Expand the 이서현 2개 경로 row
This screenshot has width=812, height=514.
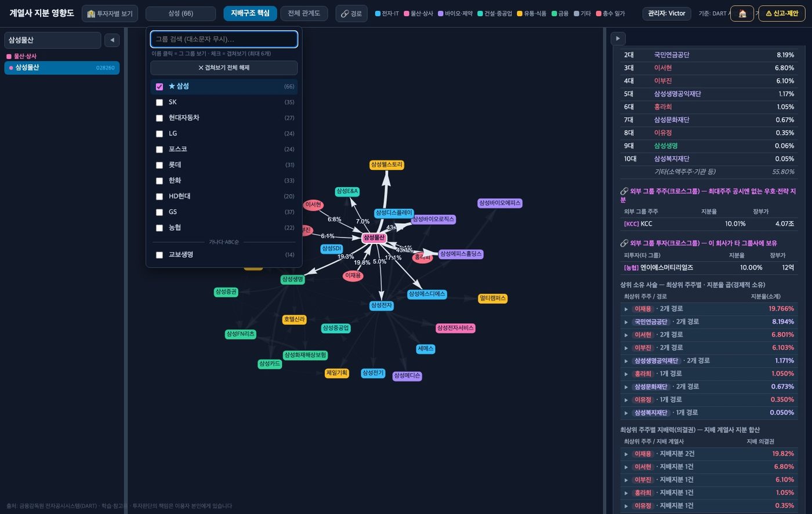pos(709,335)
